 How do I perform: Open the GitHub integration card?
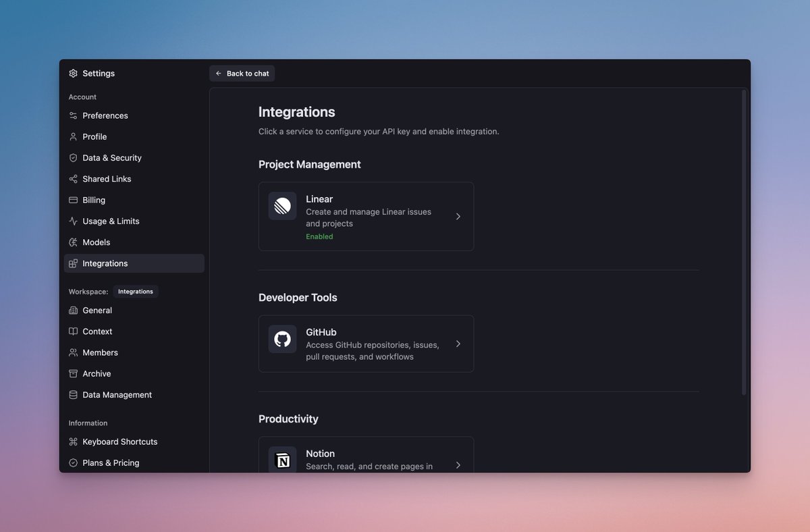[x=366, y=344]
